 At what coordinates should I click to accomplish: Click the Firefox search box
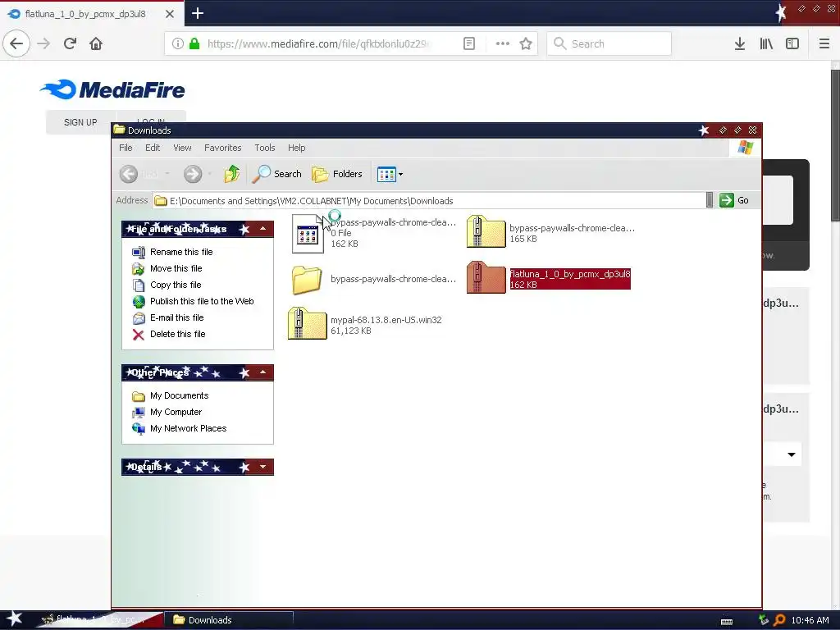[x=609, y=43]
